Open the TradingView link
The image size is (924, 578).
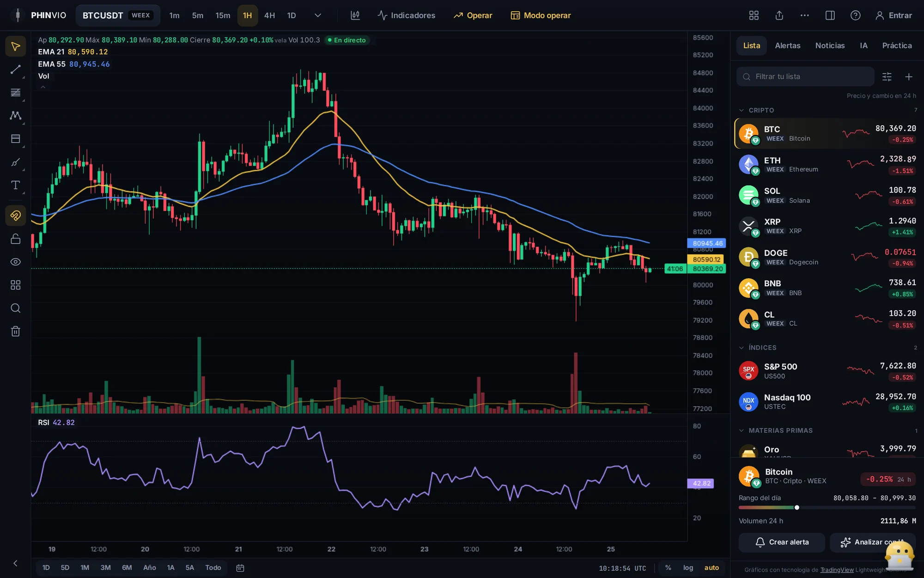pyautogui.click(x=837, y=570)
